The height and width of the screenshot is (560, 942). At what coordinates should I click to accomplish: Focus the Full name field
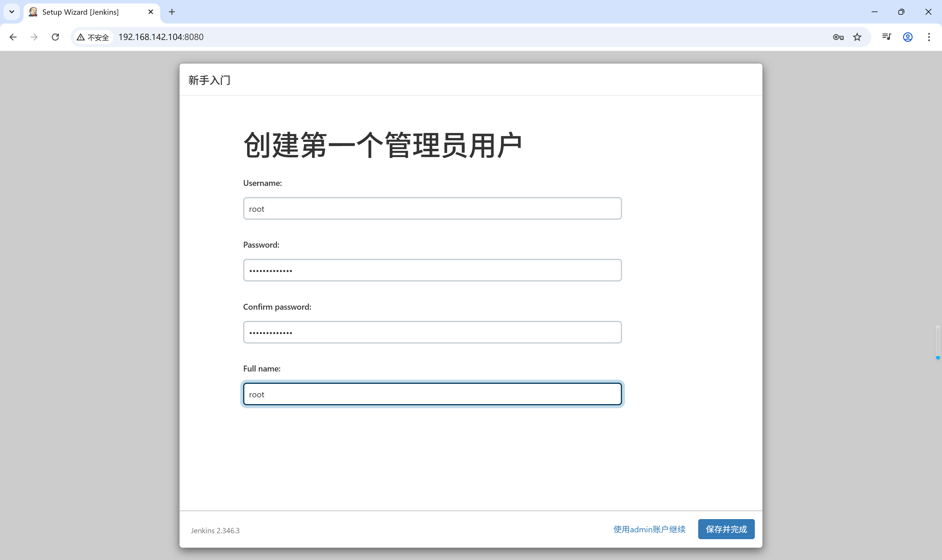(x=432, y=394)
